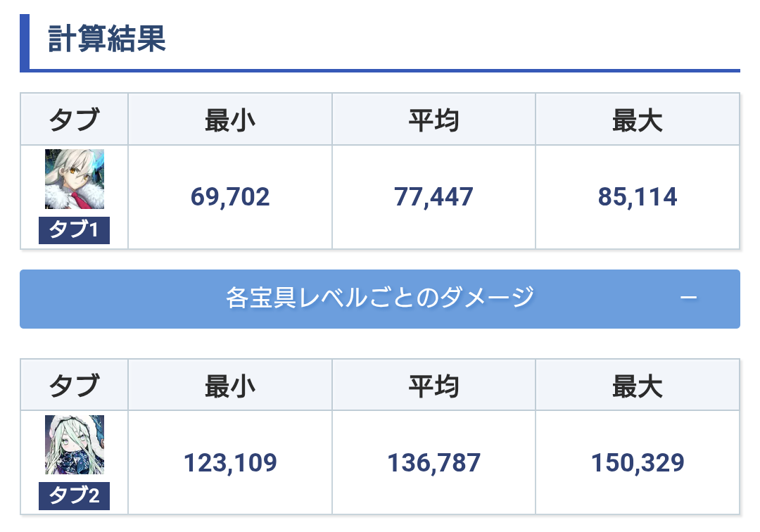Screen dimensions: 760x532
Task: Click the average damage value 77,447
Action: point(433,197)
